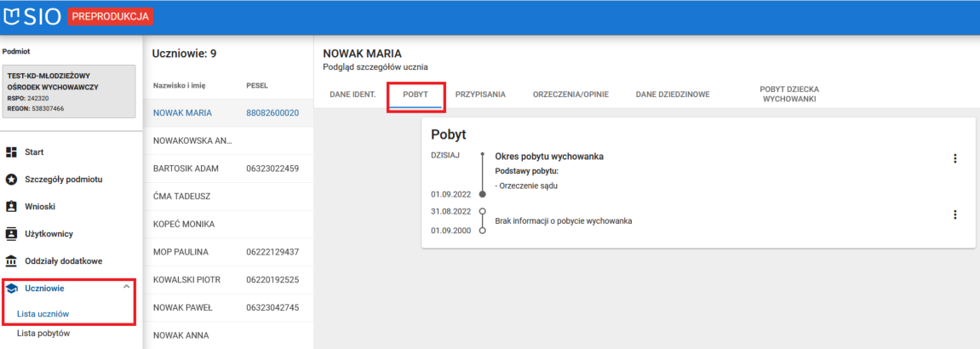Screen dimensions: 980x349
Task: Click the 31.08.2022 timeline marker circle
Action: click(x=482, y=211)
